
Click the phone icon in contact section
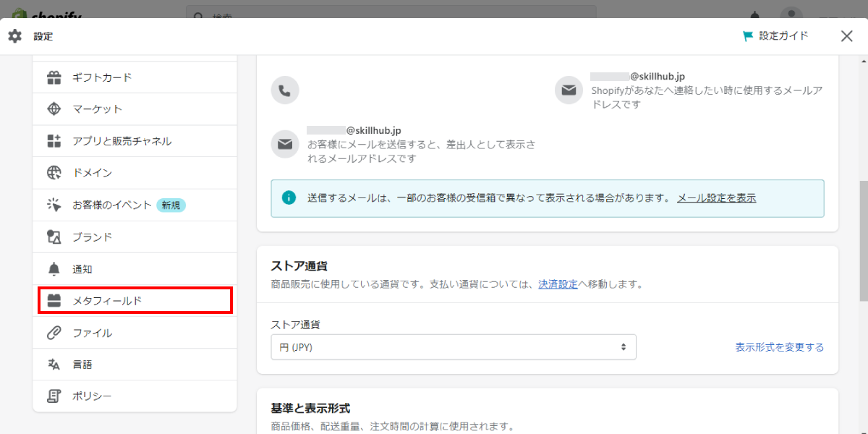coord(285,91)
